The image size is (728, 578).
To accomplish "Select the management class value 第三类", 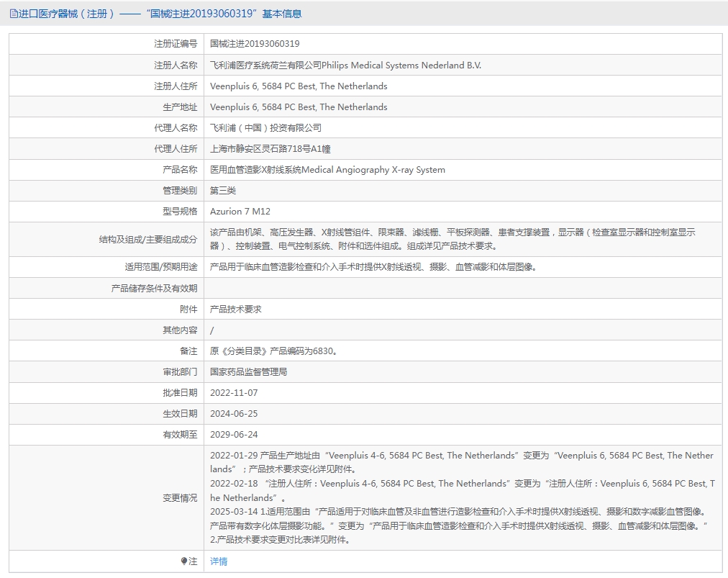I will coord(223,191).
